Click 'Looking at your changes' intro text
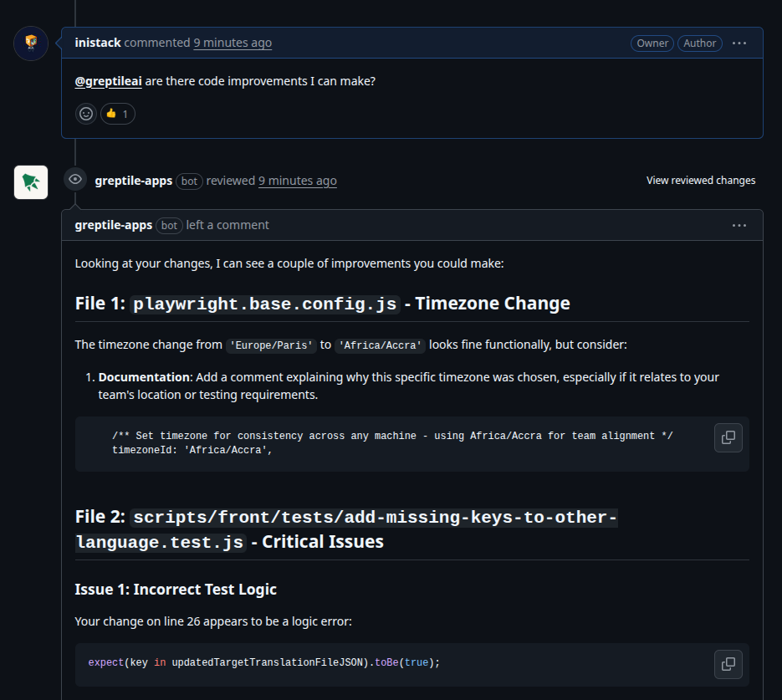The image size is (782, 700). pyautogui.click(x=289, y=263)
